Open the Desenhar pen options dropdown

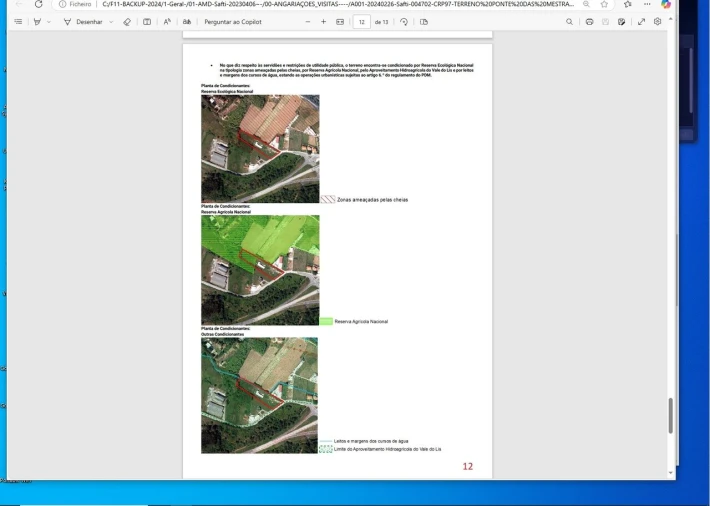111,22
